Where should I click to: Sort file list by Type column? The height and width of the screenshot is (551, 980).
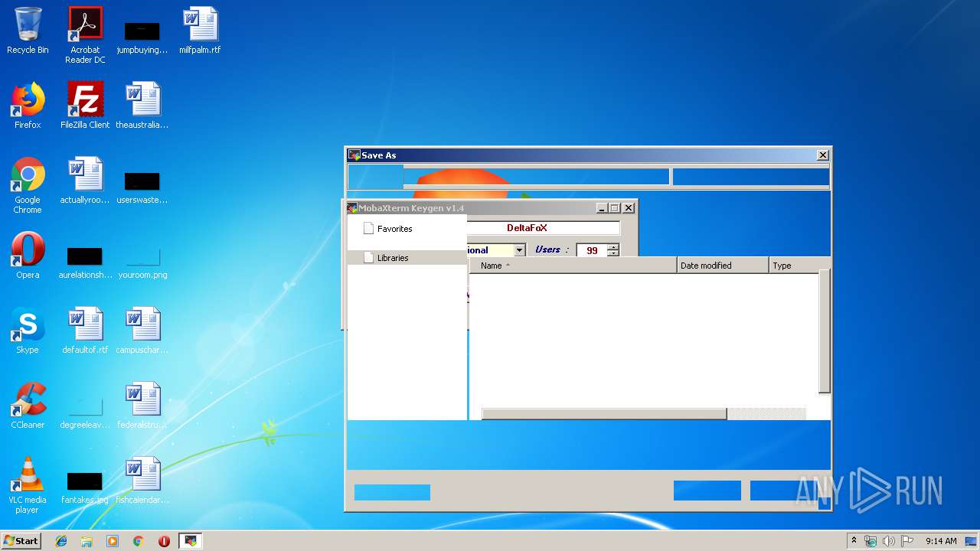pyautogui.click(x=794, y=266)
